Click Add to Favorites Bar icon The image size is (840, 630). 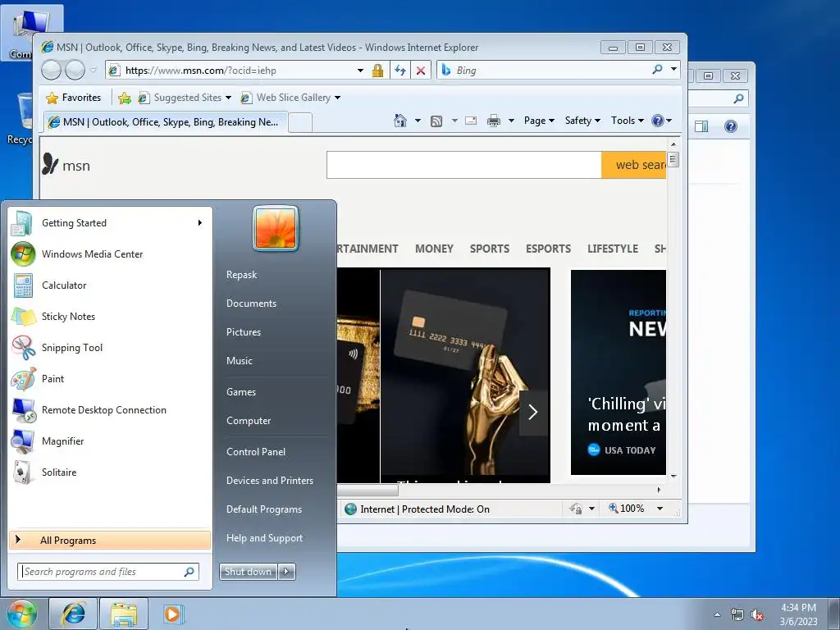(125, 98)
